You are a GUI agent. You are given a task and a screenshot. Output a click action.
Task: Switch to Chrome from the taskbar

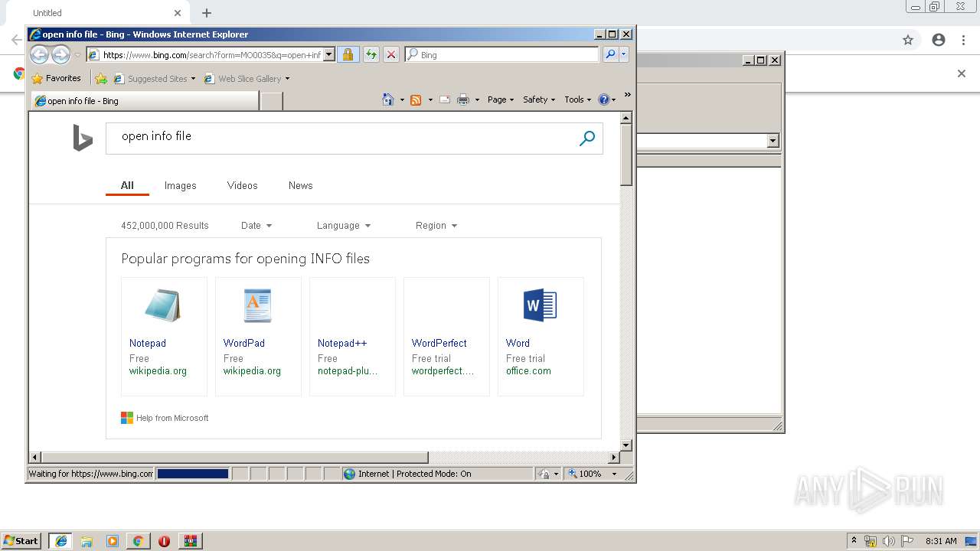[x=138, y=541]
